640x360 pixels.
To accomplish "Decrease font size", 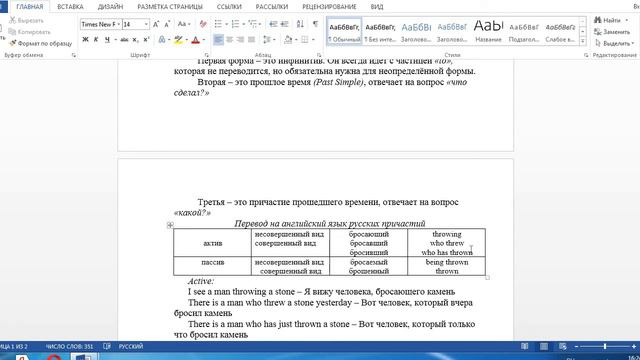I will (167, 24).
